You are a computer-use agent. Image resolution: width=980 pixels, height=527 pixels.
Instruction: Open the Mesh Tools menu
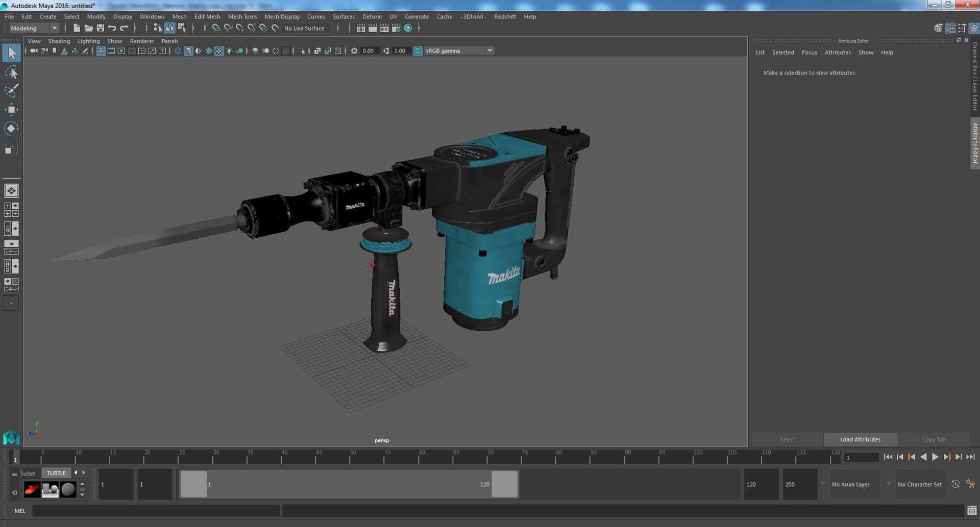242,16
